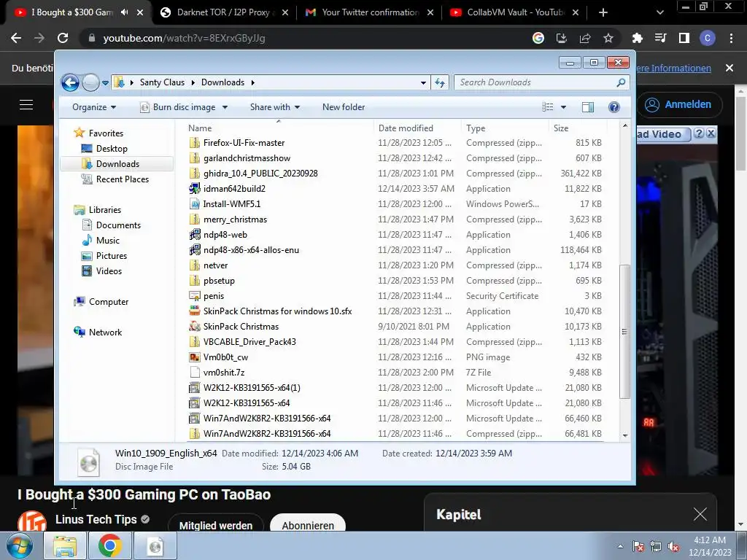Open address bar history dropdown
747x560 pixels.
click(x=423, y=83)
